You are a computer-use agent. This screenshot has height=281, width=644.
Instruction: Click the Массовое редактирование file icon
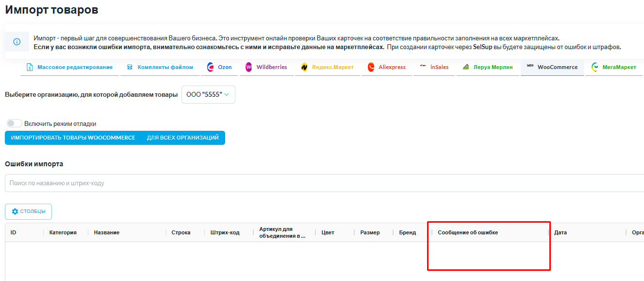point(30,67)
